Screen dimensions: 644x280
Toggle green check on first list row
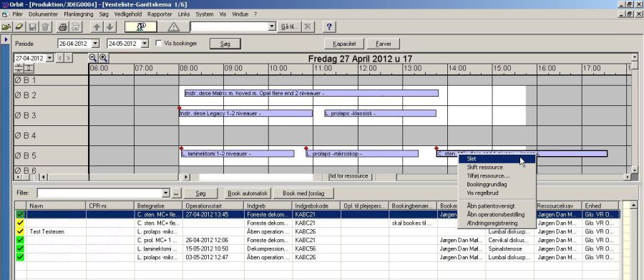(20, 214)
